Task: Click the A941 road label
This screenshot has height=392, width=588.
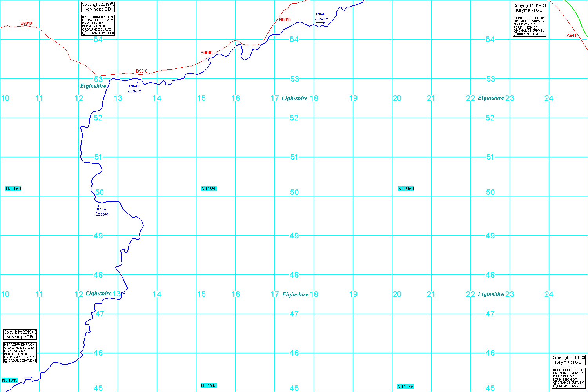Action: coord(572,35)
